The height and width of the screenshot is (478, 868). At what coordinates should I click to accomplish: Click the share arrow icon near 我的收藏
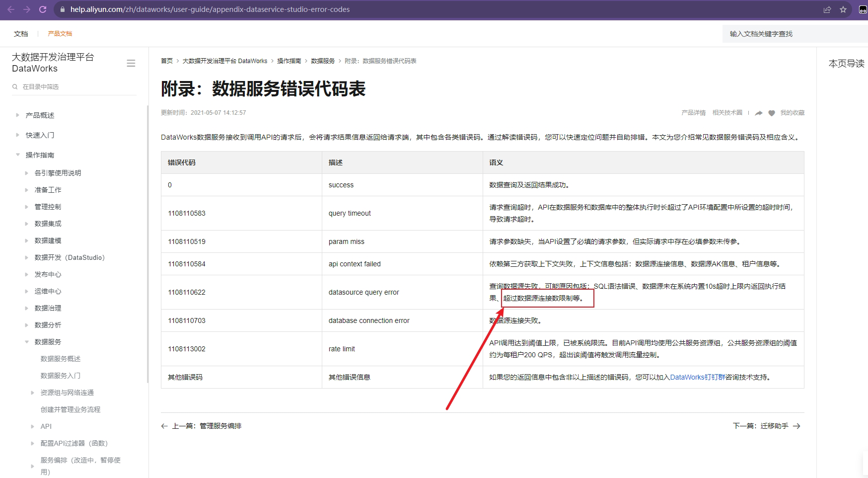[x=759, y=113]
